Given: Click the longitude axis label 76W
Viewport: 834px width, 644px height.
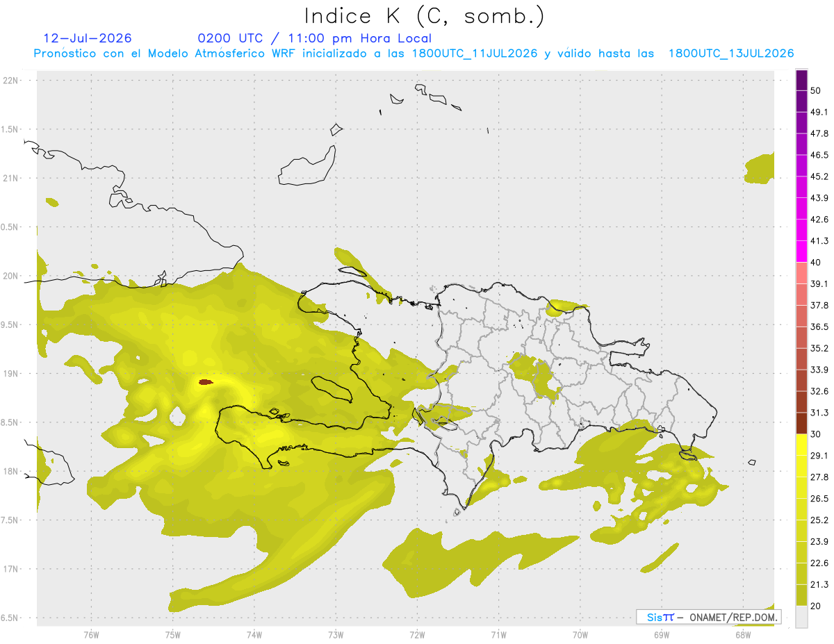Looking at the screenshot, I should coord(91,635).
